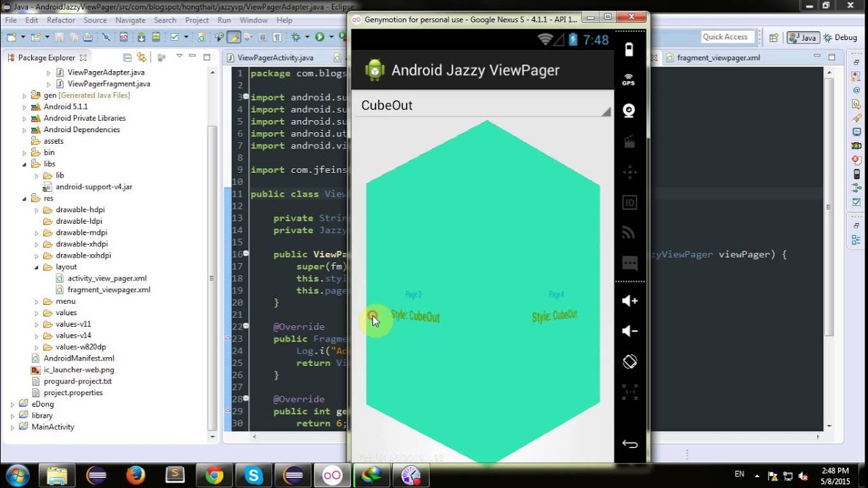This screenshot has height=488, width=868.
Task: Collapse the layout folder
Action: click(x=37, y=267)
